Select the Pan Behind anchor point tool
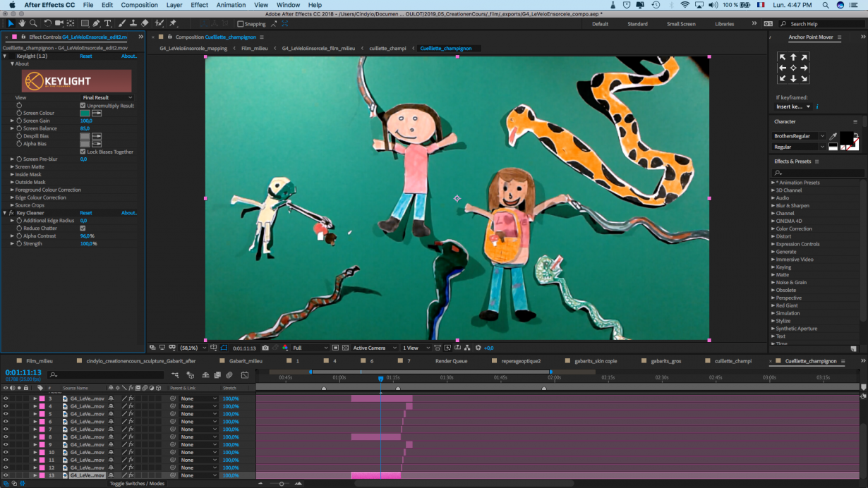The width and height of the screenshot is (868, 488). coord(71,23)
